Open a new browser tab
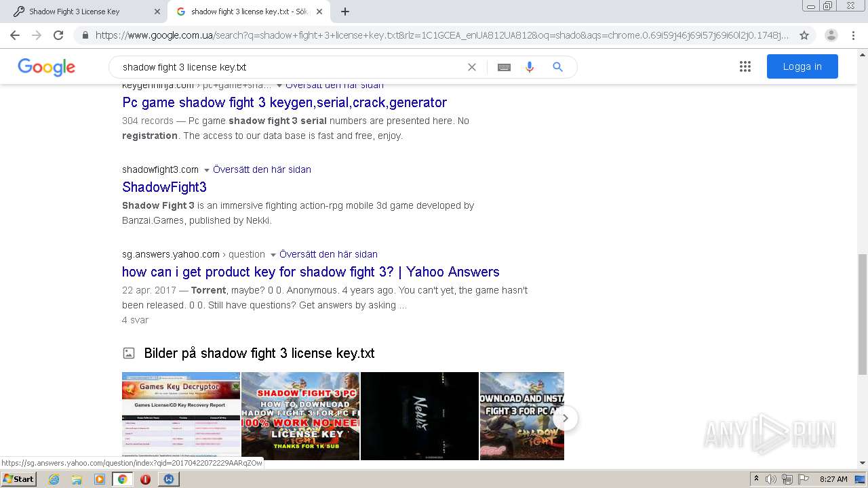 [x=345, y=12]
